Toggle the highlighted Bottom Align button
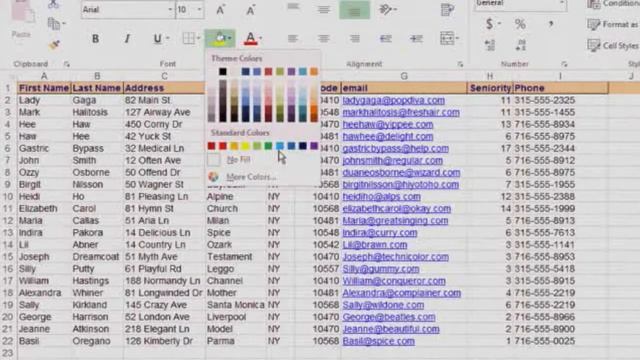Image resolution: width=640 pixels, height=360 pixels. tap(354, 11)
